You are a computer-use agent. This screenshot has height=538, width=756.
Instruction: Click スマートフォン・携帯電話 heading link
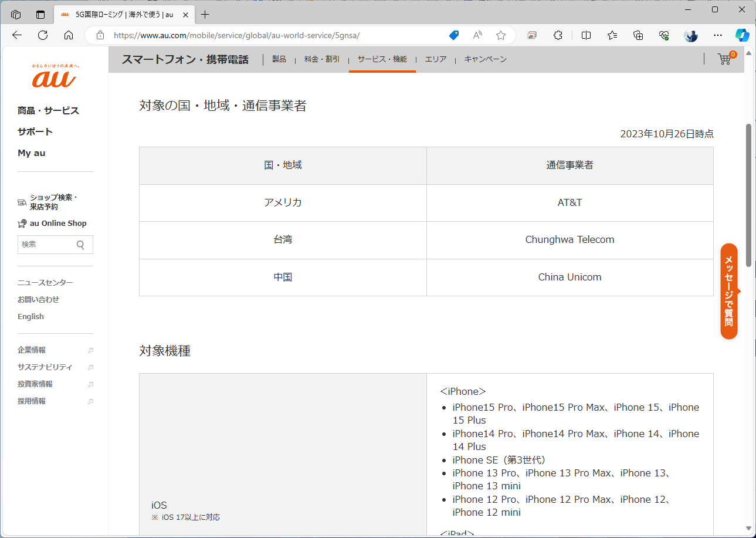coord(185,59)
